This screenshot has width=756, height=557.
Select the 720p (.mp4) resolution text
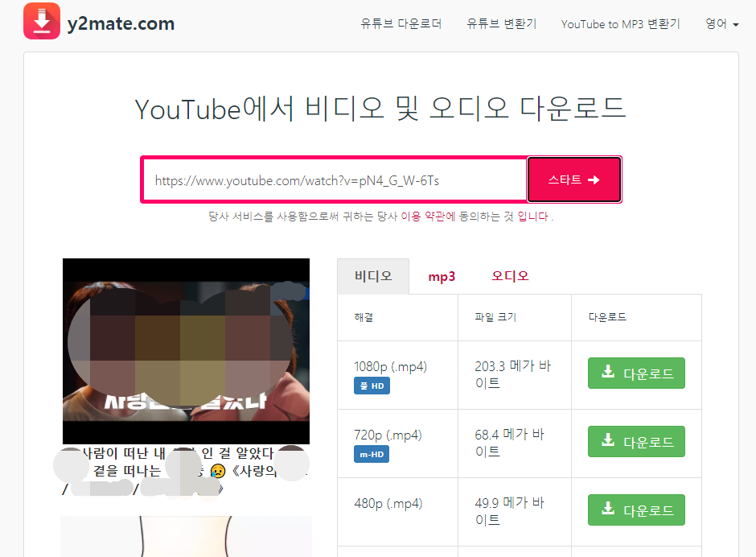[388, 435]
